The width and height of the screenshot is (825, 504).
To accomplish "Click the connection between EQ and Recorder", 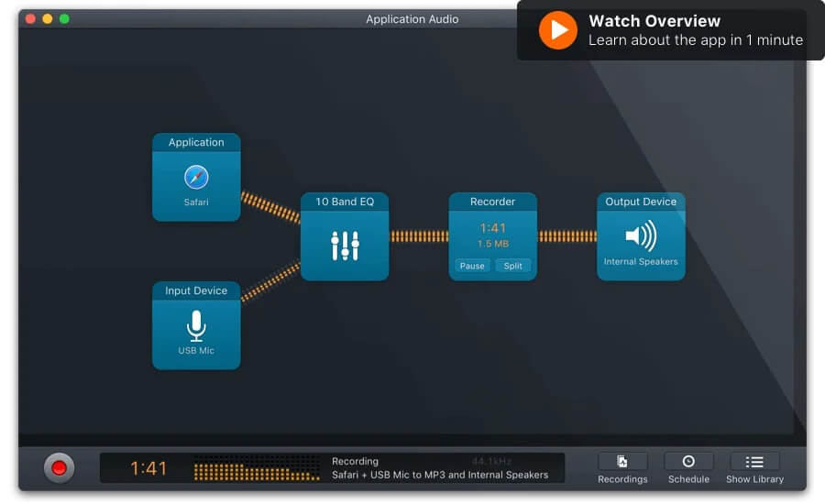I will point(419,236).
